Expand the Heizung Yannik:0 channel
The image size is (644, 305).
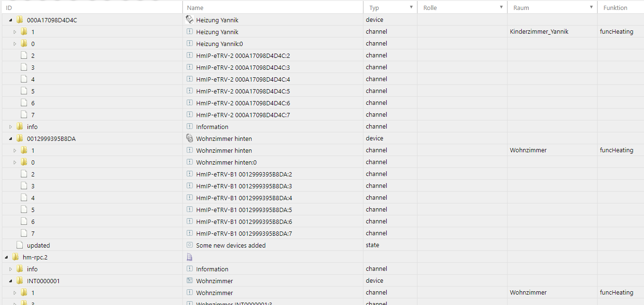(15, 44)
